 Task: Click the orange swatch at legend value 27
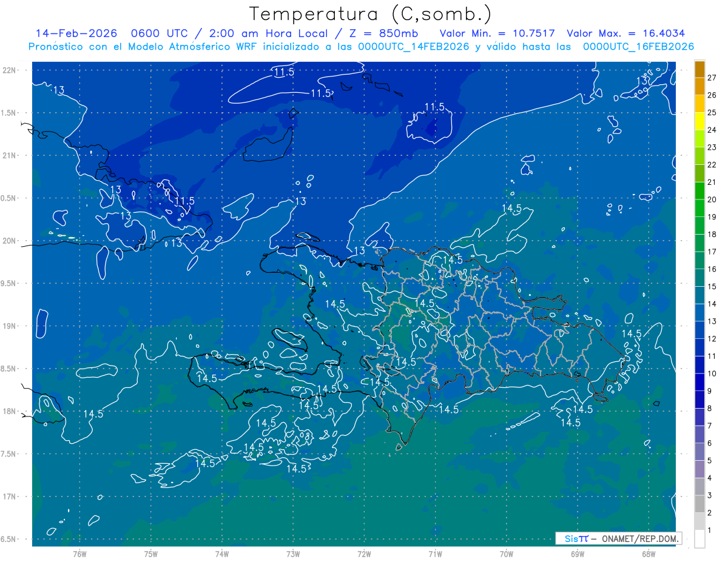click(699, 70)
